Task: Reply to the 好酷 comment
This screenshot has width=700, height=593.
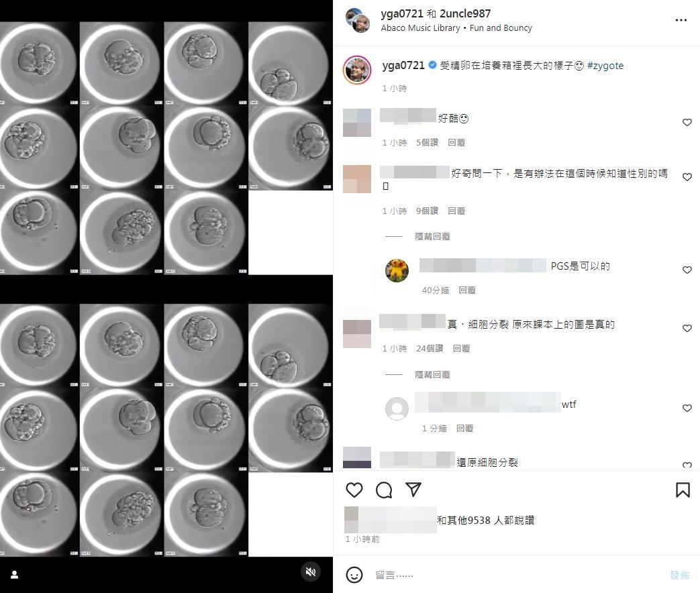Action: pos(456,143)
